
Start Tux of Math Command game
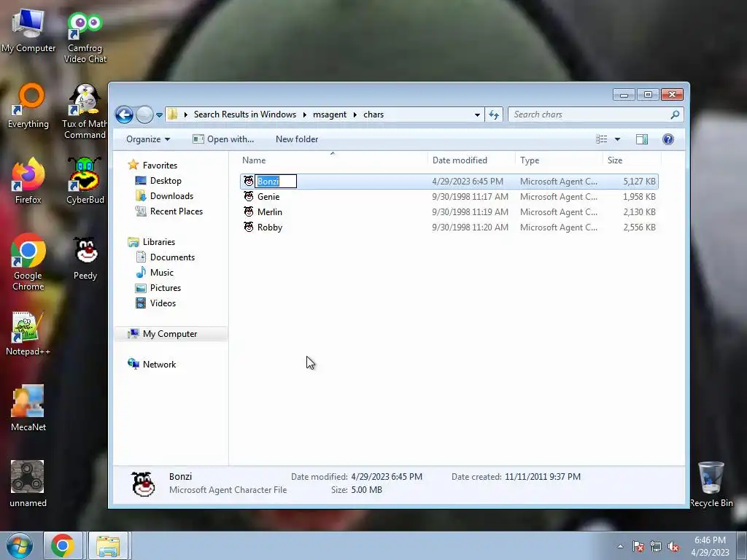[85, 112]
